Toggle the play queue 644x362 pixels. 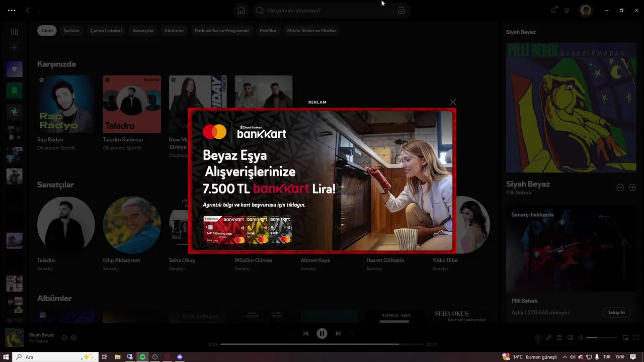click(x=559, y=338)
